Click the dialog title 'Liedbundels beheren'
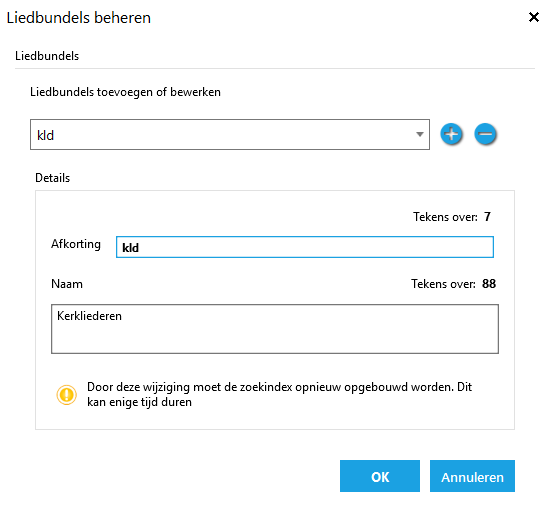The height and width of the screenshot is (515, 550). [79, 18]
